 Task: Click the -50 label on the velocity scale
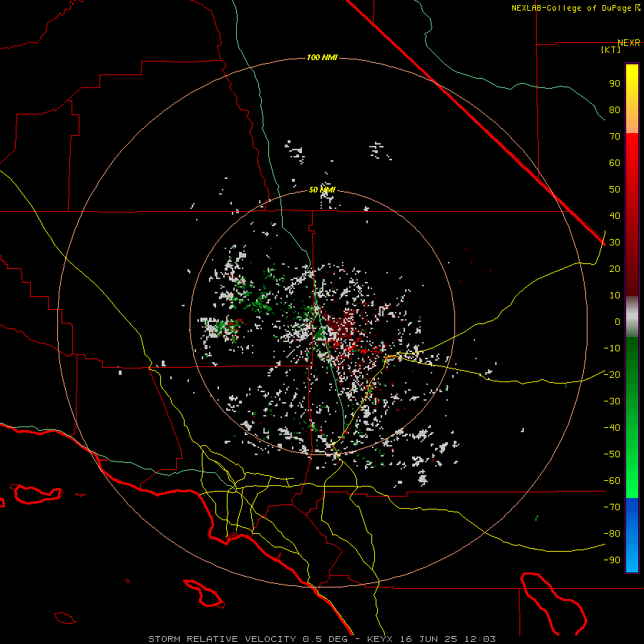point(612,454)
